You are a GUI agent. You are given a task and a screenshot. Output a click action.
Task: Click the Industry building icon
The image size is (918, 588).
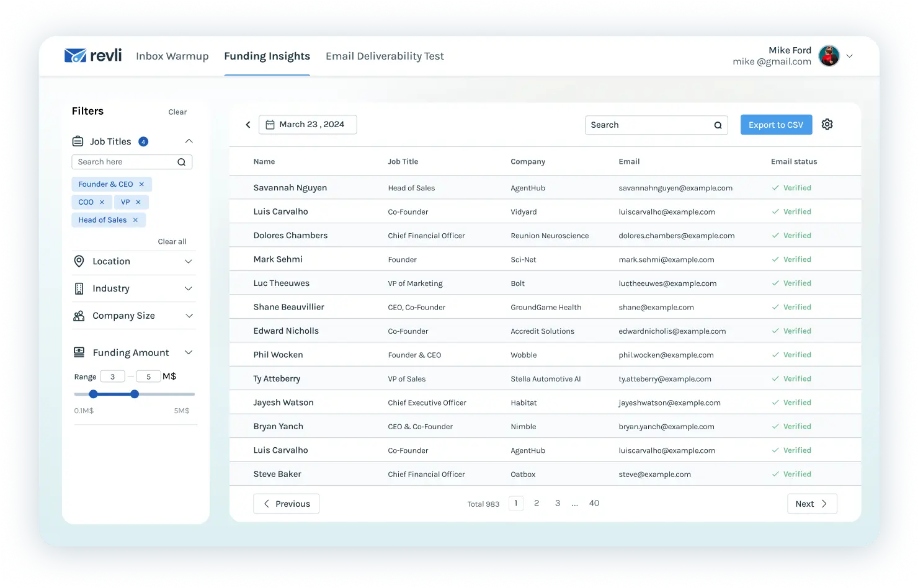click(x=79, y=288)
